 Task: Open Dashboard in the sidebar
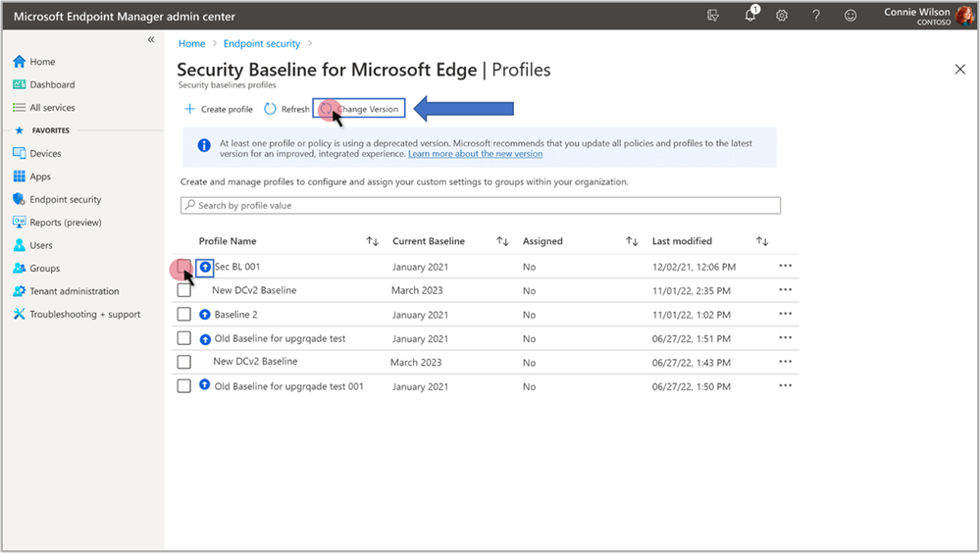pyautogui.click(x=44, y=84)
